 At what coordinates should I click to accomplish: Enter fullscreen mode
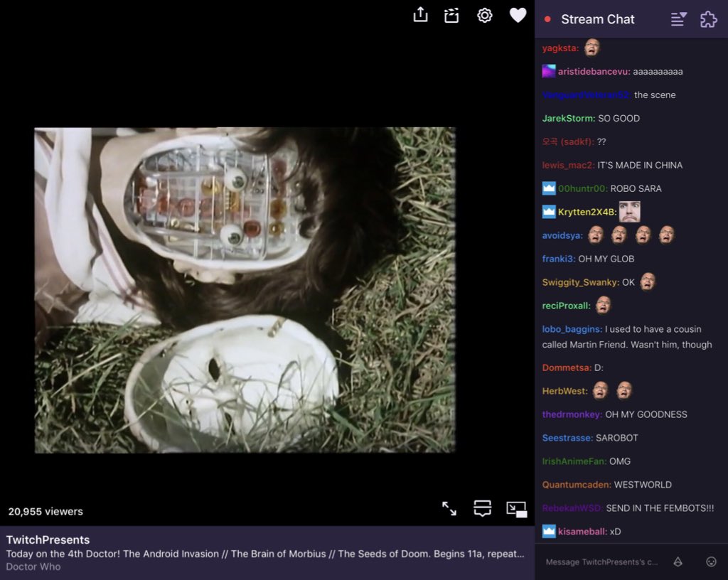pyautogui.click(x=449, y=508)
